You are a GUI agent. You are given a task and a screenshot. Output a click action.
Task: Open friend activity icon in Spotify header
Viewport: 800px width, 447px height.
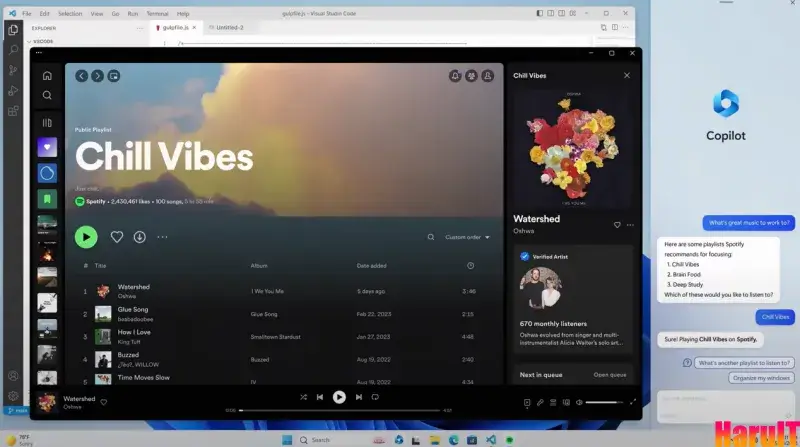point(471,76)
